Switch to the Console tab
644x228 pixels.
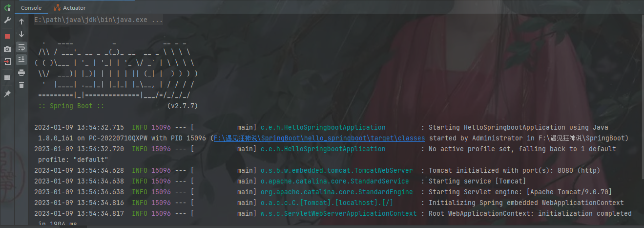[31, 8]
